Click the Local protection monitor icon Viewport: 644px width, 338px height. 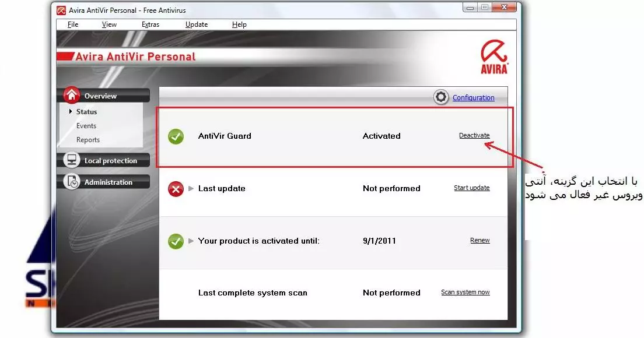point(71,160)
